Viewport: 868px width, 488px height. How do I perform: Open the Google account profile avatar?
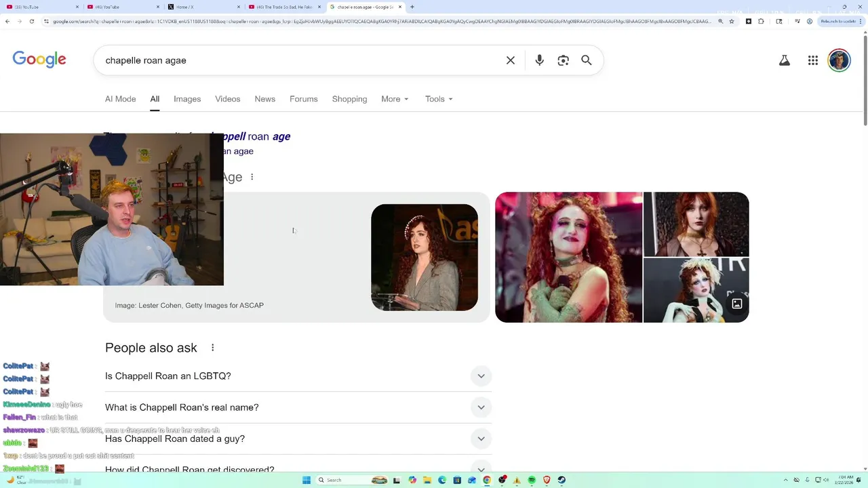[839, 60]
